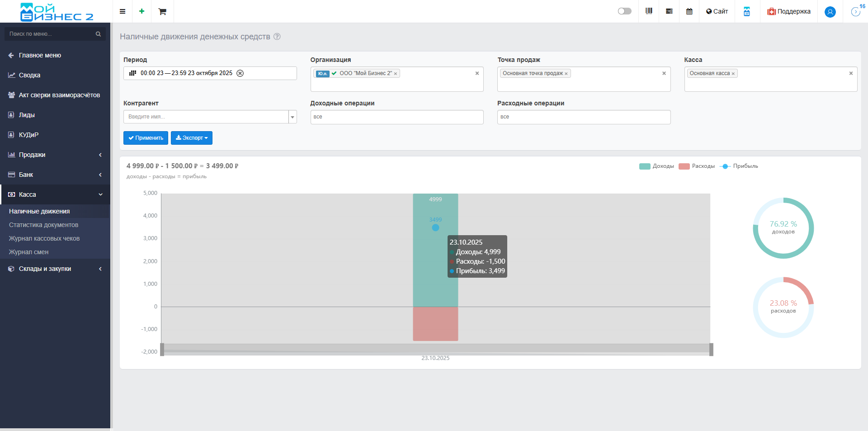Click the barcode scanner icon
This screenshot has height=431, width=868.
click(649, 11)
